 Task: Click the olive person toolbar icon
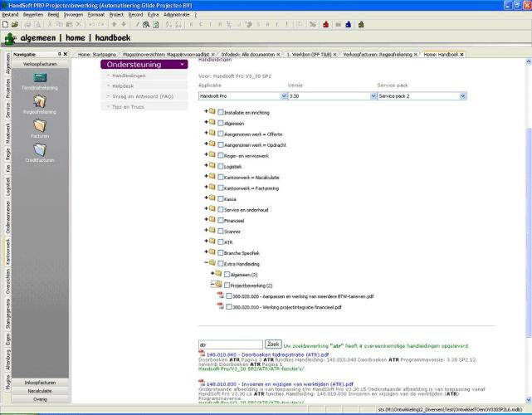(x=361, y=24)
